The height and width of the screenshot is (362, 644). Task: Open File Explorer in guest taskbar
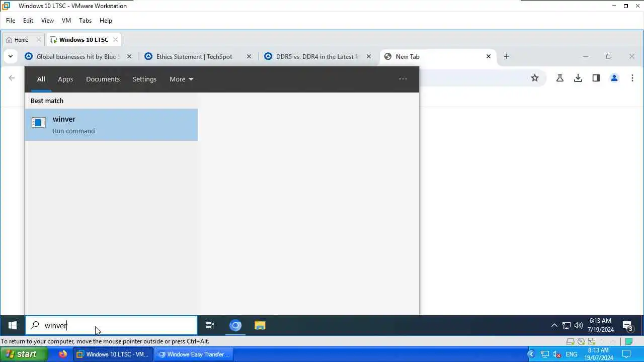click(260, 325)
